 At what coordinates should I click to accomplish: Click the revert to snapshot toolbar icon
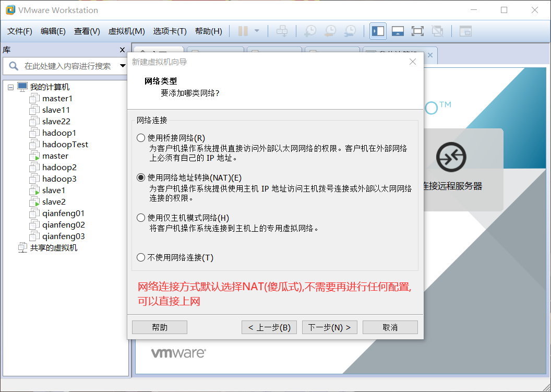pyautogui.click(x=330, y=31)
